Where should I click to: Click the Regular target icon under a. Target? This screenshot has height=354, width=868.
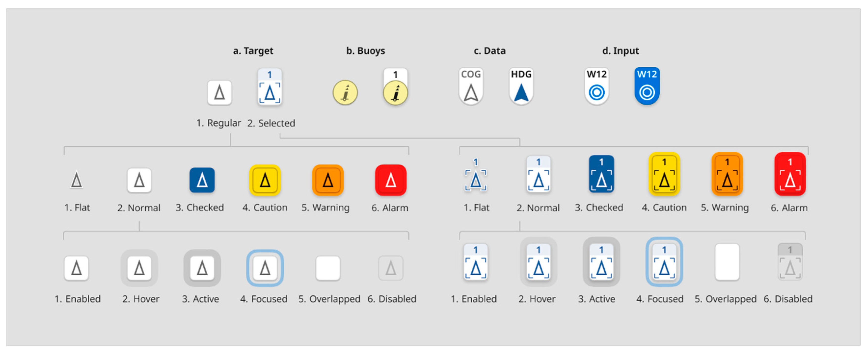[x=219, y=92]
